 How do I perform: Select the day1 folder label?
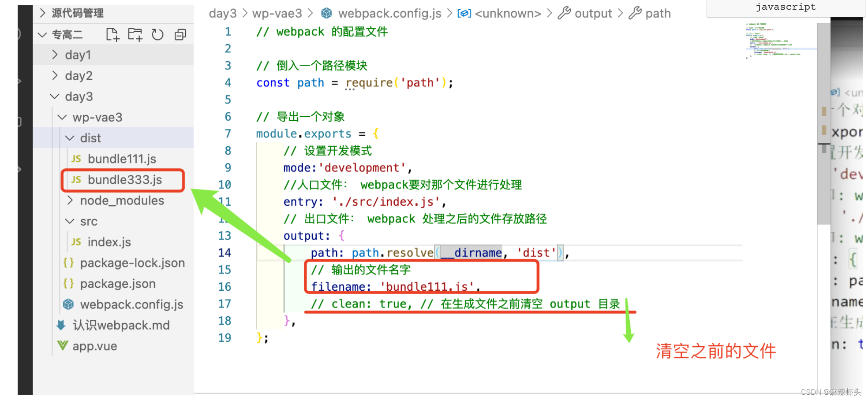tap(78, 55)
